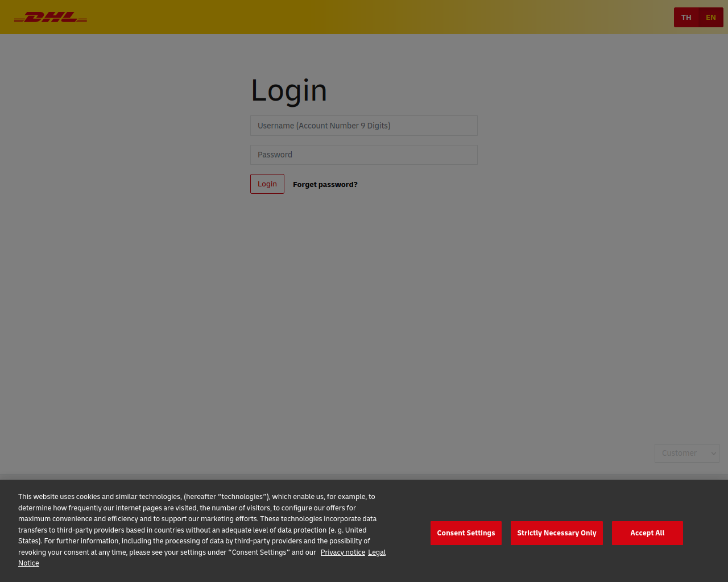Viewport: 728px width, 582px height.
Task: Click the chevron arrow on Customer selector
Action: click(714, 454)
